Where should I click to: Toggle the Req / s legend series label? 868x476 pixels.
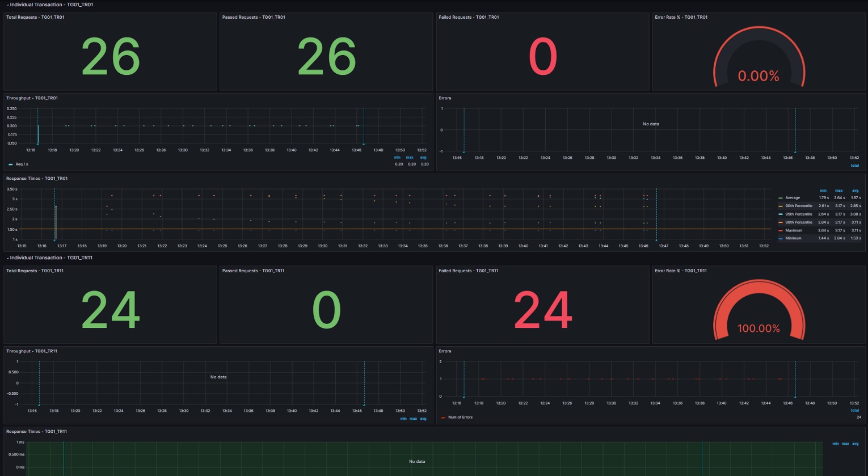tap(22, 165)
